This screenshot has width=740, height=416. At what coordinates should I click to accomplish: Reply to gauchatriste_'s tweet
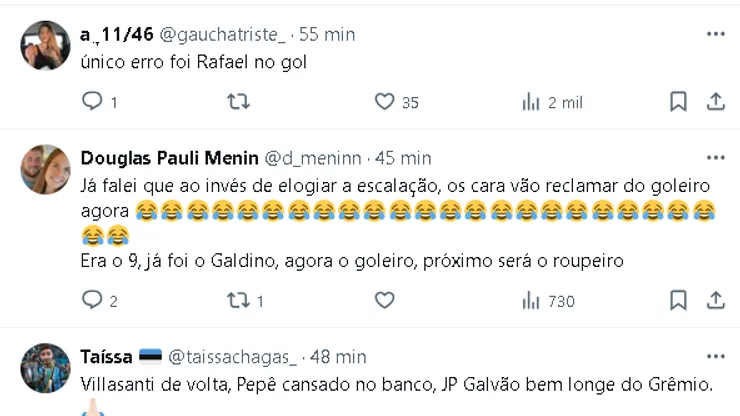(x=92, y=101)
